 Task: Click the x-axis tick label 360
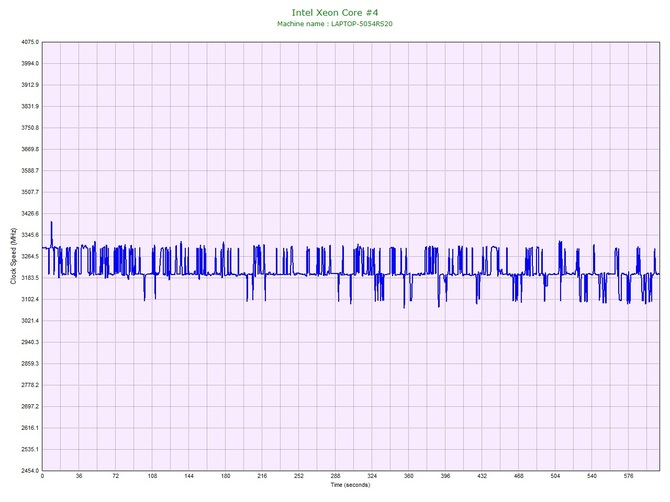[409, 476]
